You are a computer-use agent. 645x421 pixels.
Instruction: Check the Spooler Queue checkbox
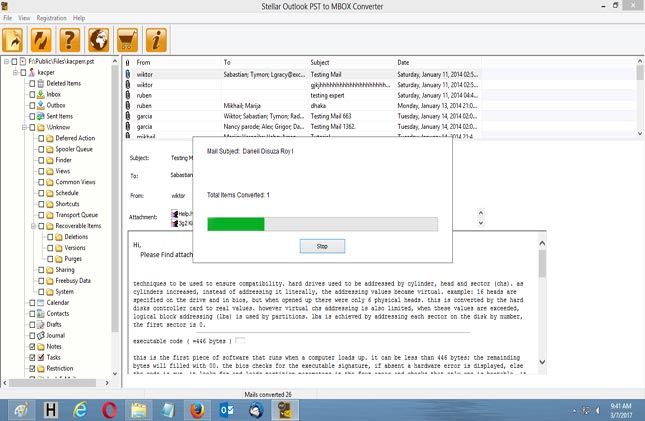(x=41, y=149)
